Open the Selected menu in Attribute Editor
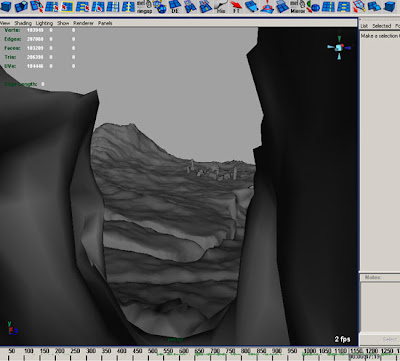Image resolution: width=400 pixels, height=361 pixels. (x=382, y=26)
